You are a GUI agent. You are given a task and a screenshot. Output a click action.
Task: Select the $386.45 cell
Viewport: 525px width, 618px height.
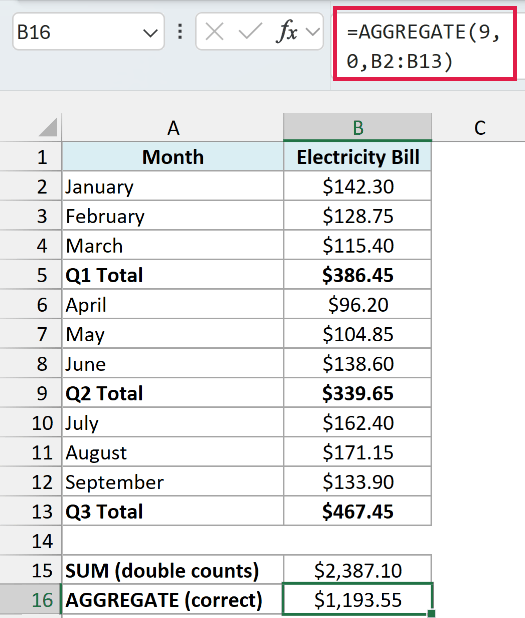(357, 275)
